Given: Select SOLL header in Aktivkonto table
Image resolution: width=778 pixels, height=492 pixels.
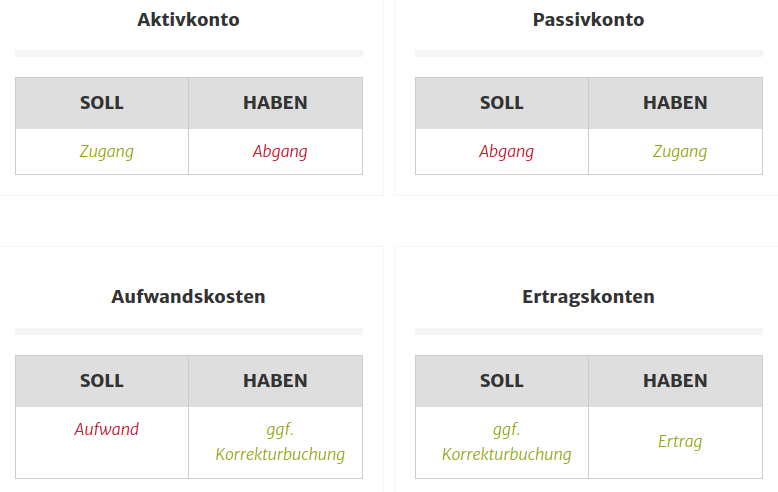Looking at the screenshot, I should point(102,103).
